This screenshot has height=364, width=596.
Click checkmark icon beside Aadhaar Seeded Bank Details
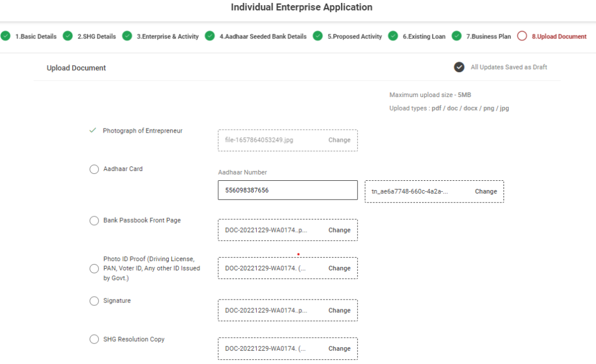pyautogui.click(x=210, y=36)
